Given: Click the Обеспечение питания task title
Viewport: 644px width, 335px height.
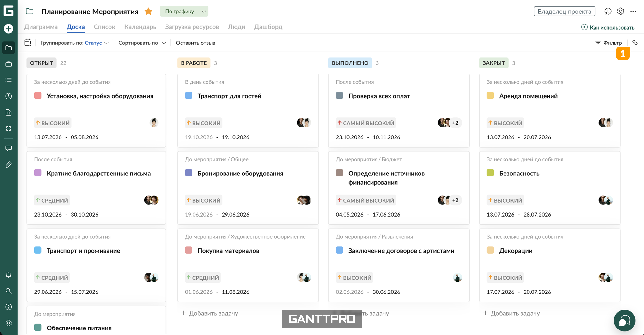Looking at the screenshot, I should click(79, 328).
